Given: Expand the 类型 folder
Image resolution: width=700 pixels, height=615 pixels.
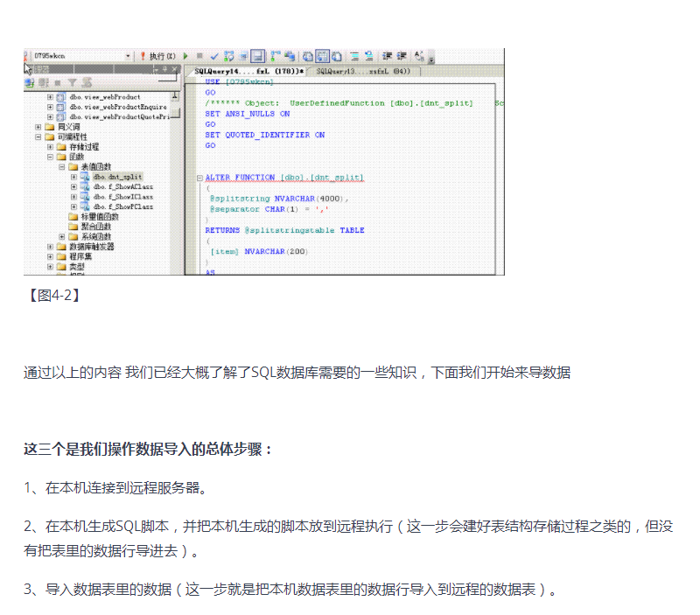Looking at the screenshot, I should (50, 267).
